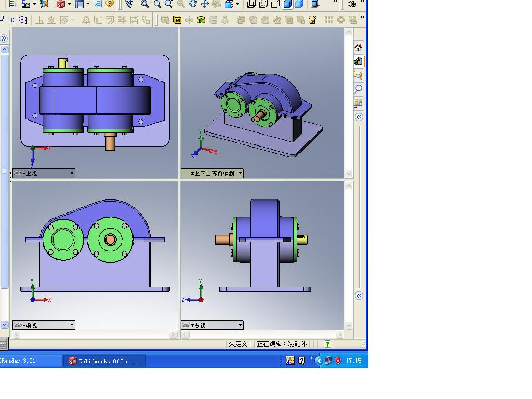This screenshot has width=532, height=399.
Task: Toggle link icon on *前视 viewport label
Action: pyautogui.click(x=18, y=325)
